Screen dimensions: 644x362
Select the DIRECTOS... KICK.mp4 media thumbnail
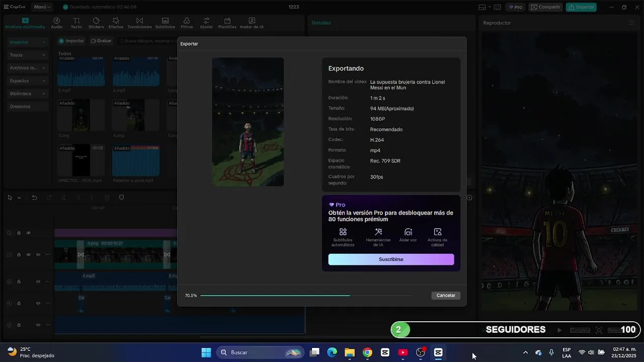[80, 160]
